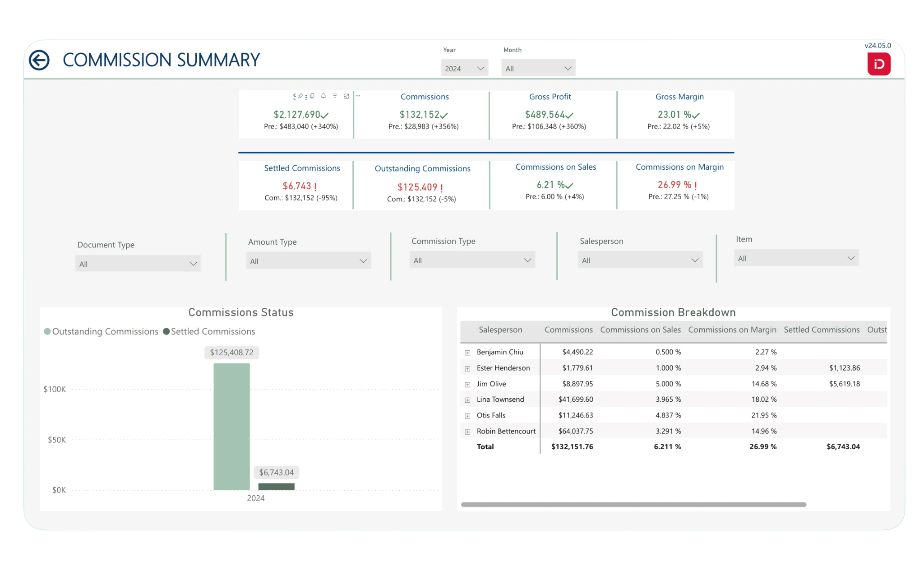Expand the Lina Townsend row
Image resolution: width=924 pixels, height=567 pixels.
pyautogui.click(x=467, y=400)
